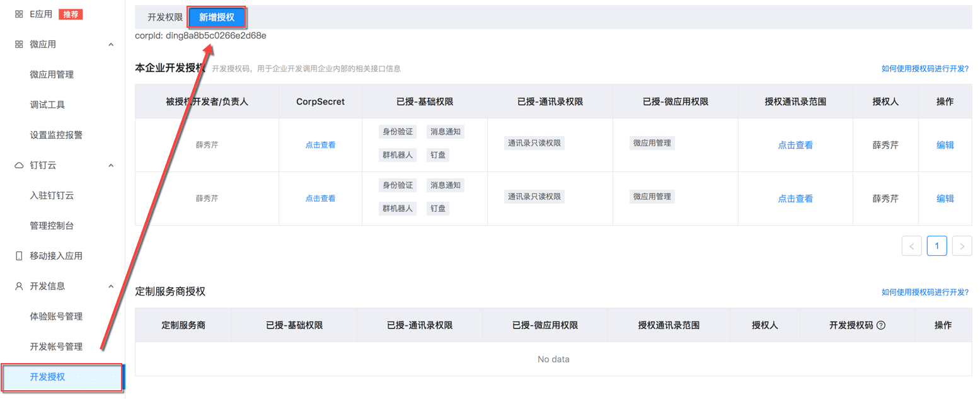This screenshot has width=980, height=399.
Task: Click the help icon beside 开发授权码
Action: [881, 325]
